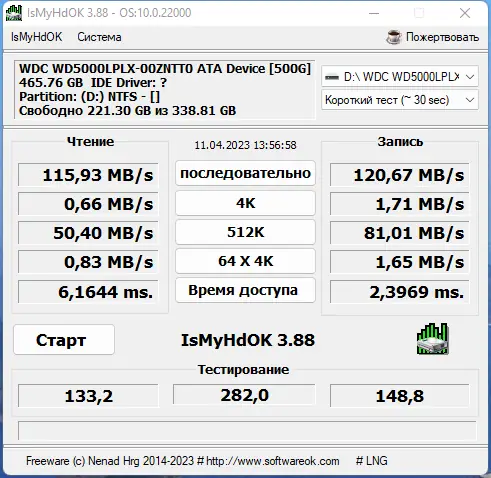Click the последовательно test button

[245, 173]
